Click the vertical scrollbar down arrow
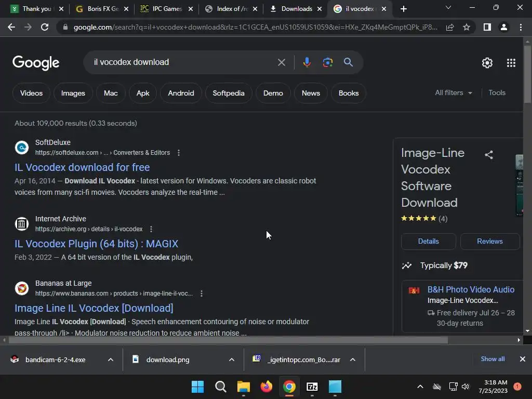The width and height of the screenshot is (532, 399). click(x=527, y=331)
